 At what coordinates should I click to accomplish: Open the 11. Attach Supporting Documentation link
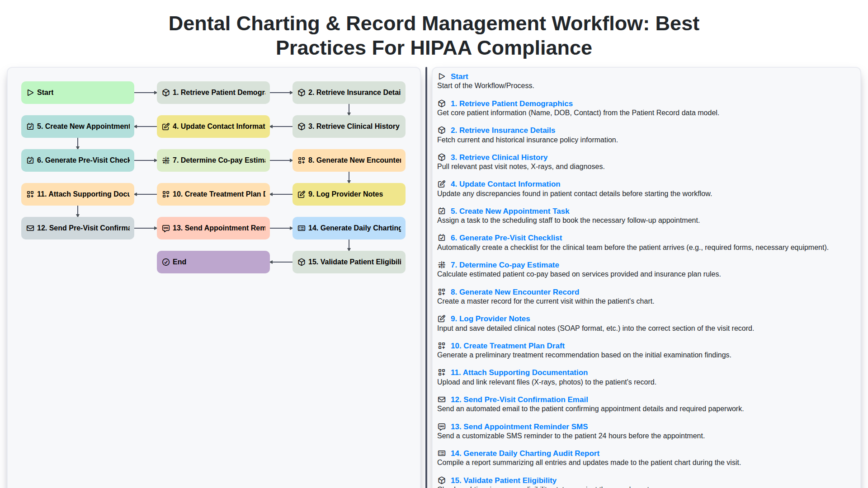click(519, 372)
